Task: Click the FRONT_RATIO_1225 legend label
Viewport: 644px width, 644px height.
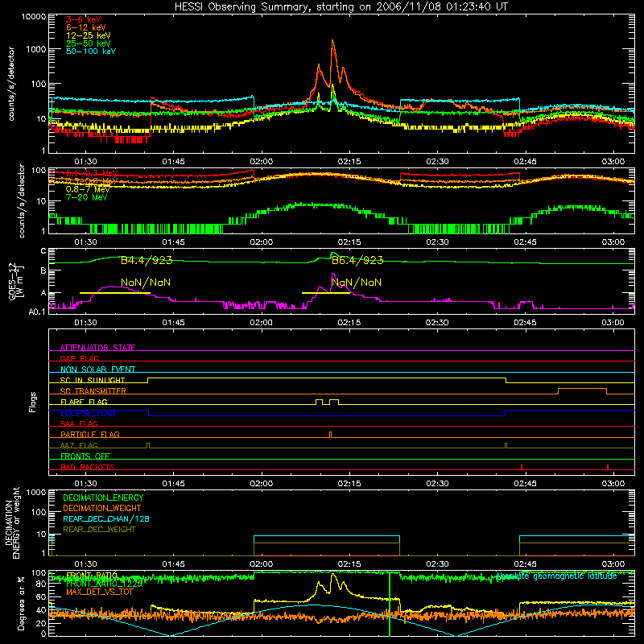Action: [104, 584]
